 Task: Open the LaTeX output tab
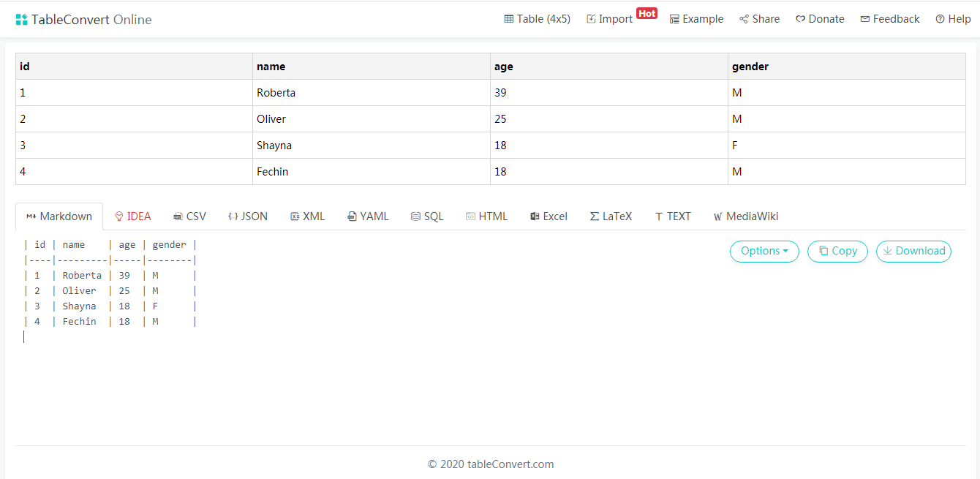(611, 216)
